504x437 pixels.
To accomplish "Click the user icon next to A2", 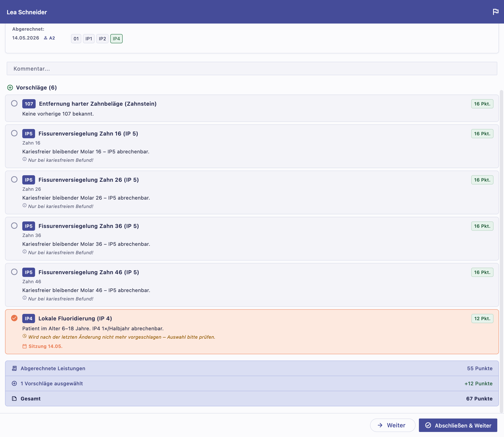I will (46, 38).
